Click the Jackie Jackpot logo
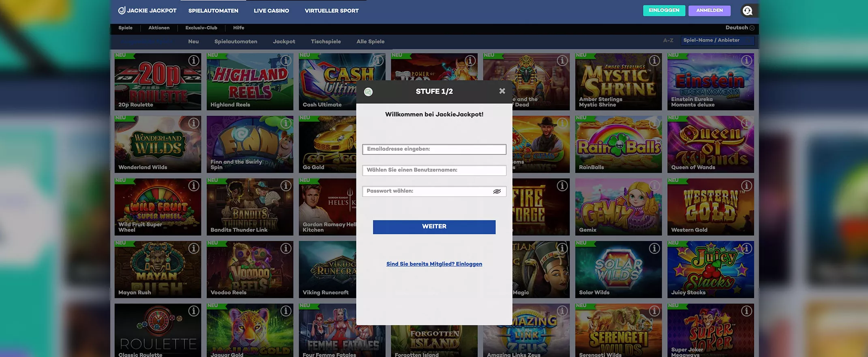 click(147, 11)
